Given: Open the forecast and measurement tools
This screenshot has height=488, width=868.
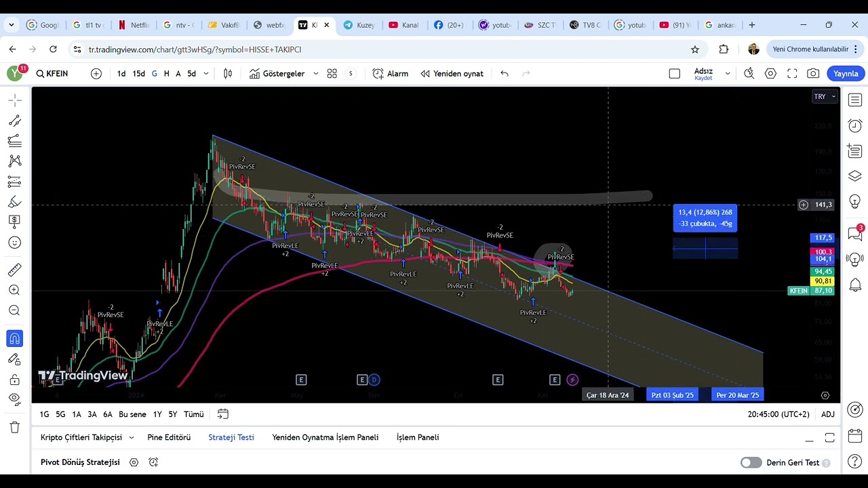Looking at the screenshot, I should click(15, 182).
